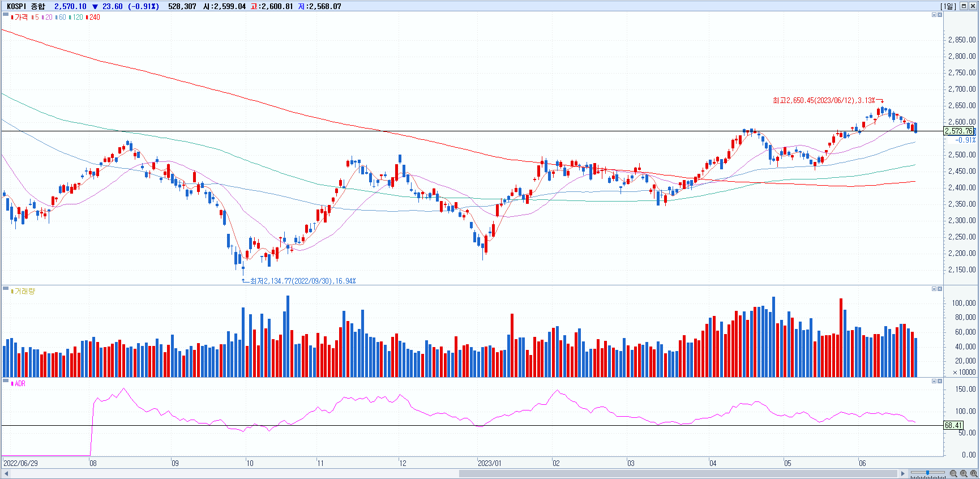The height and width of the screenshot is (479, 980).
Task: Click the 06 month marker on date axis
Action: point(862,463)
